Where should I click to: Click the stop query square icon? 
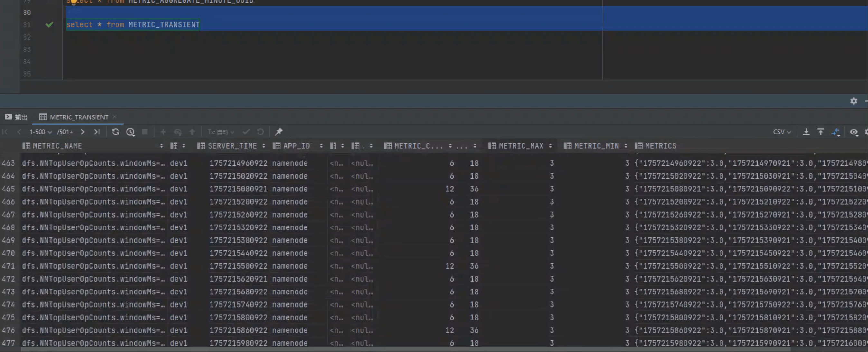point(145,132)
